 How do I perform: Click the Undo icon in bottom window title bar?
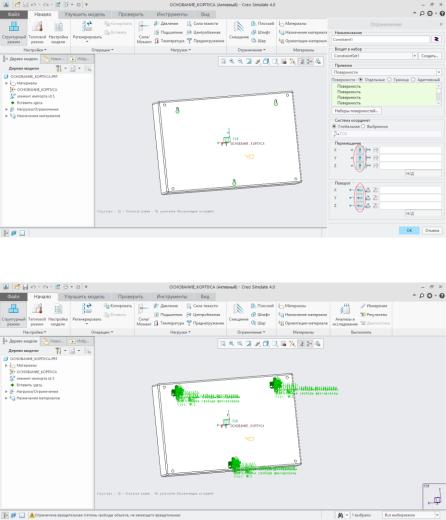point(33,287)
